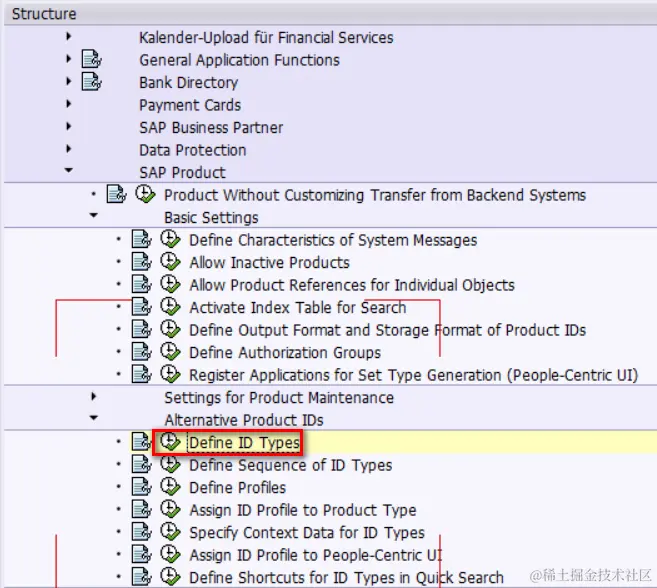Collapse Alternative Product IDs node
The image size is (657, 588).
(94, 418)
